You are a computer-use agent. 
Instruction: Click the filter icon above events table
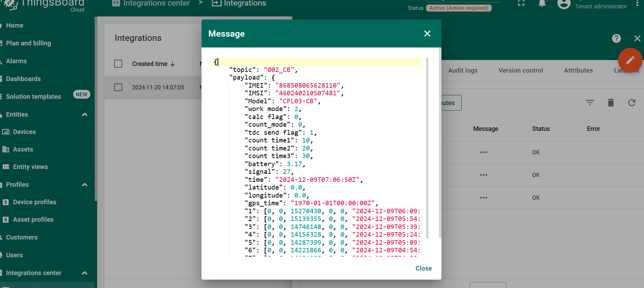pyautogui.click(x=590, y=103)
